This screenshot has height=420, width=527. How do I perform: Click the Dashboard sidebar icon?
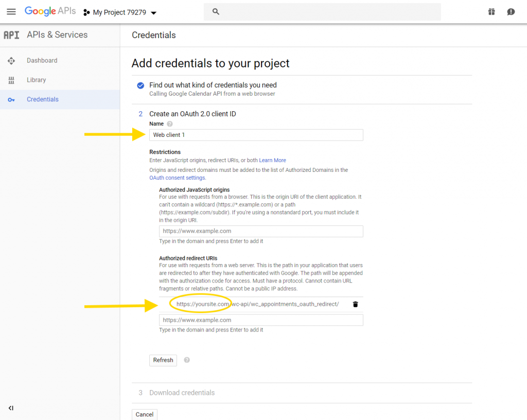(x=11, y=61)
